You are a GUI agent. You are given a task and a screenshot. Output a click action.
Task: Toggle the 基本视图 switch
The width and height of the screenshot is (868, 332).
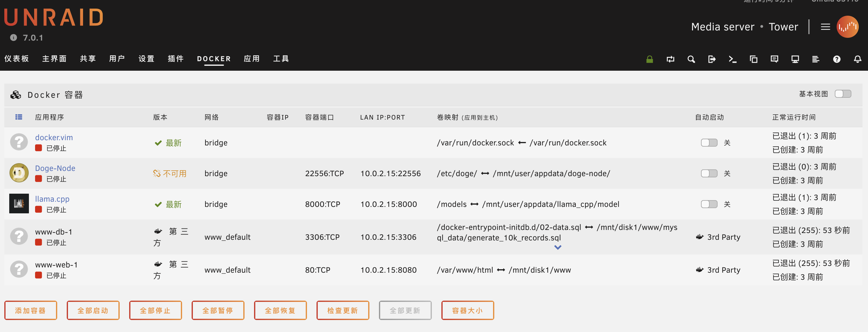coord(843,94)
